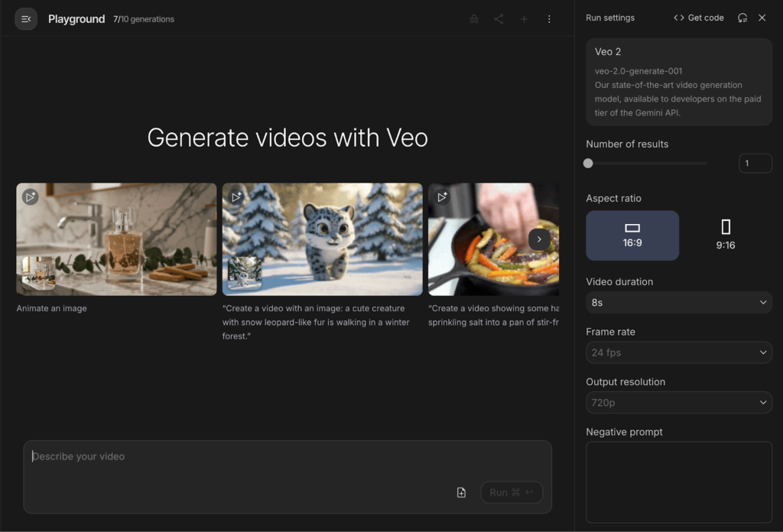Image resolution: width=783 pixels, height=532 pixels.
Task: Open the Animate an image perfume example
Action: click(116, 239)
